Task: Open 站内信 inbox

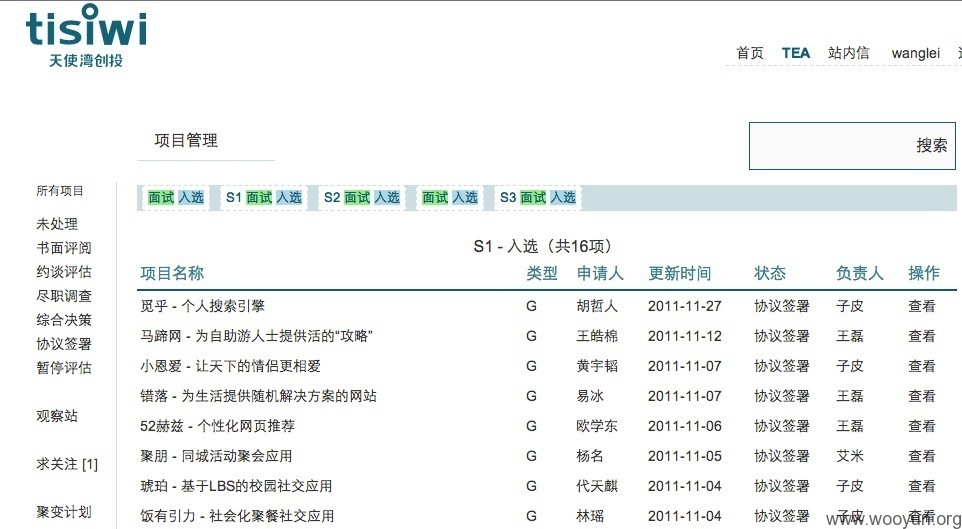Action: [x=848, y=53]
